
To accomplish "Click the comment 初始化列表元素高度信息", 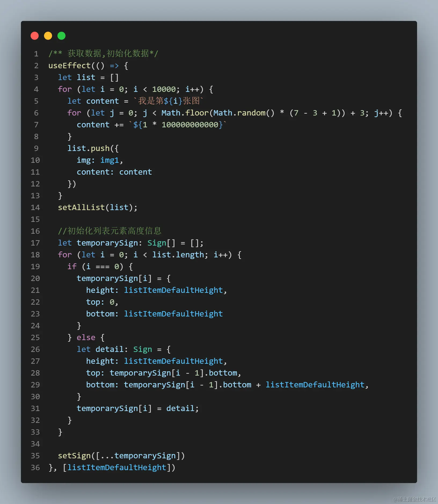I will pos(110,231).
